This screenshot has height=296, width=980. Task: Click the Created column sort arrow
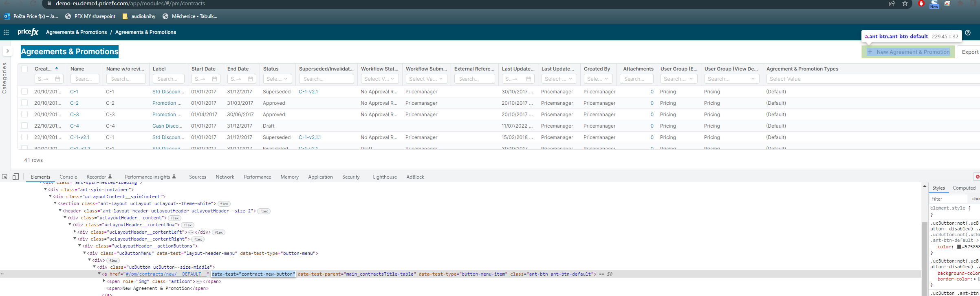click(57, 68)
